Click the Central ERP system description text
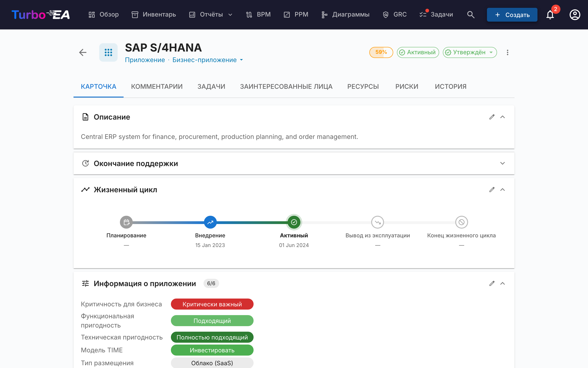588x368 pixels. [x=219, y=137]
